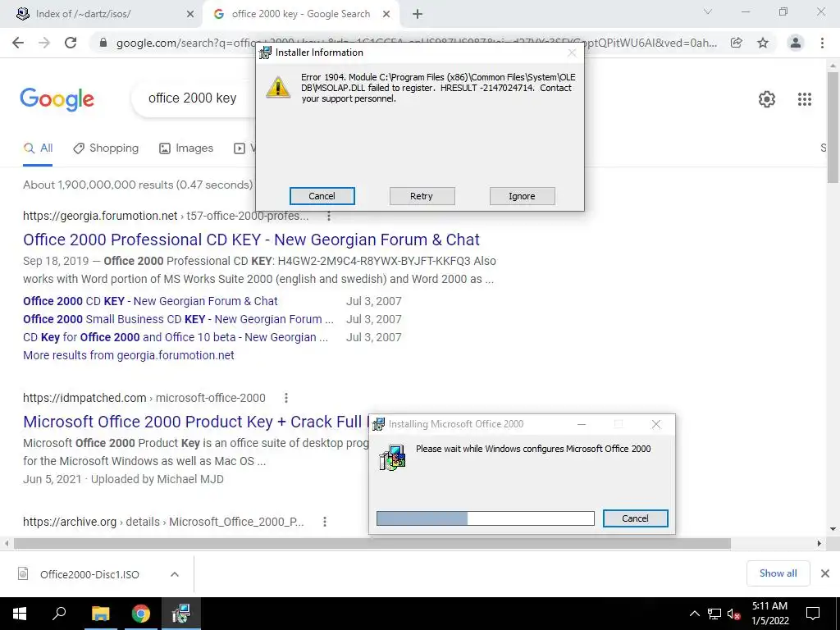Open options menu for georgia.forumotion.net result
Image resolution: width=840 pixels, height=630 pixels.
coord(329,216)
